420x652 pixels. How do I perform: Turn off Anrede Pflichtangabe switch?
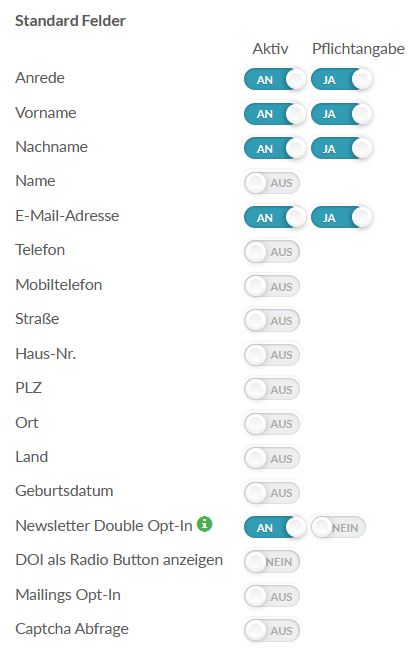pyautogui.click(x=341, y=79)
